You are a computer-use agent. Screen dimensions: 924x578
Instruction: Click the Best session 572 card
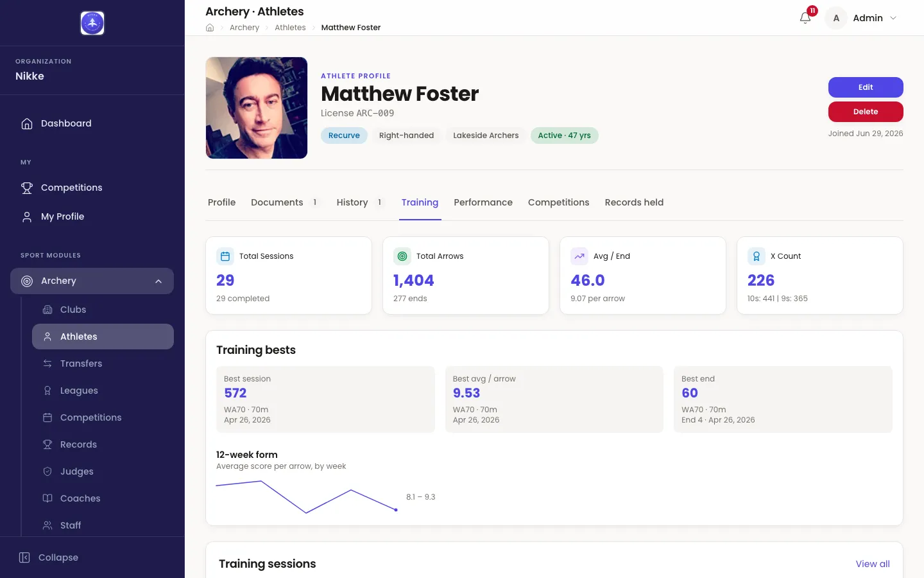coord(325,399)
